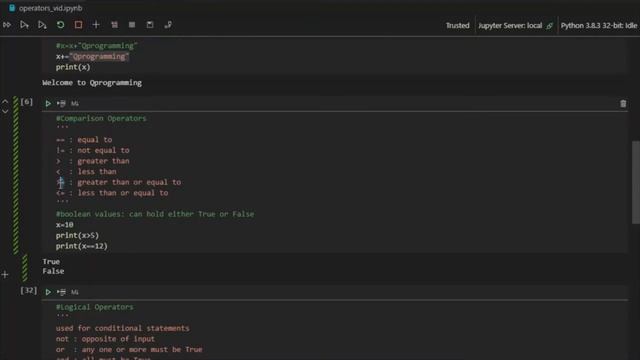Run cell [6] with its play icon
The height and width of the screenshot is (360, 640).
(48, 104)
